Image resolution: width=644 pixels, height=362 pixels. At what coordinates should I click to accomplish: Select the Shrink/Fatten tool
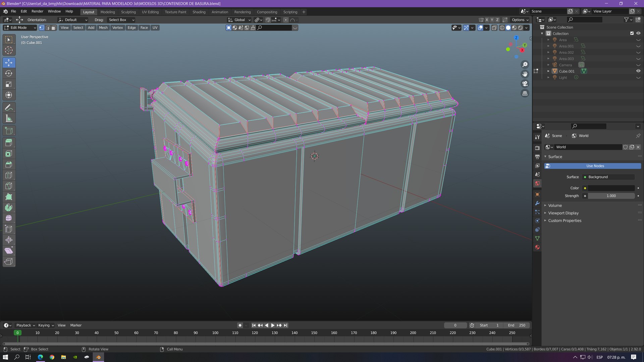9,240
